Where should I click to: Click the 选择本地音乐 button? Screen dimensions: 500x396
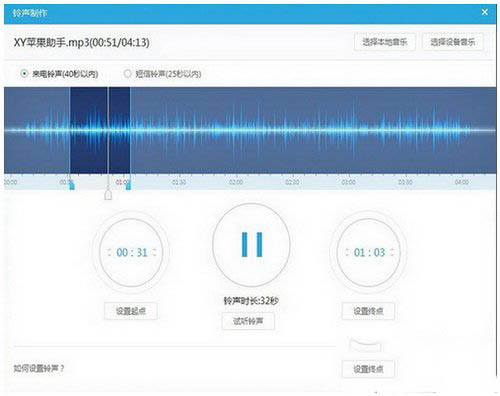coord(385,42)
